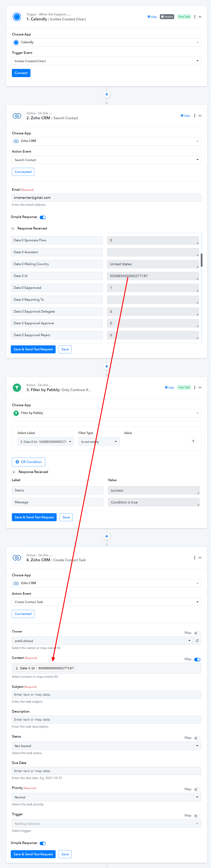Click the OR Condition button

(x=29, y=462)
